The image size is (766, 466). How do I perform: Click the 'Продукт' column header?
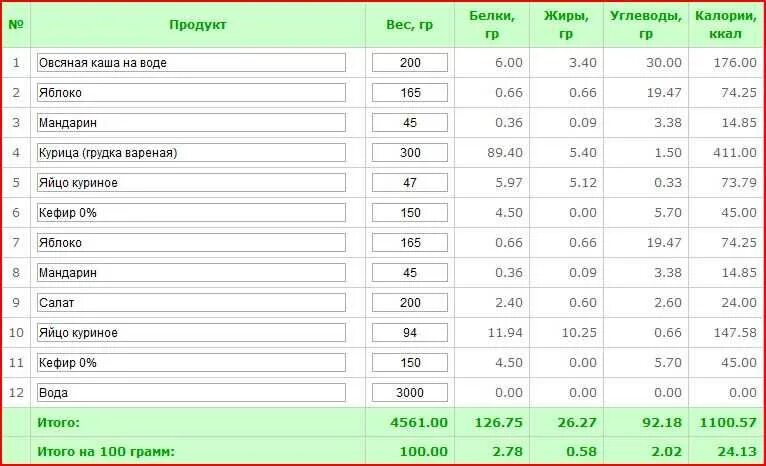point(197,24)
